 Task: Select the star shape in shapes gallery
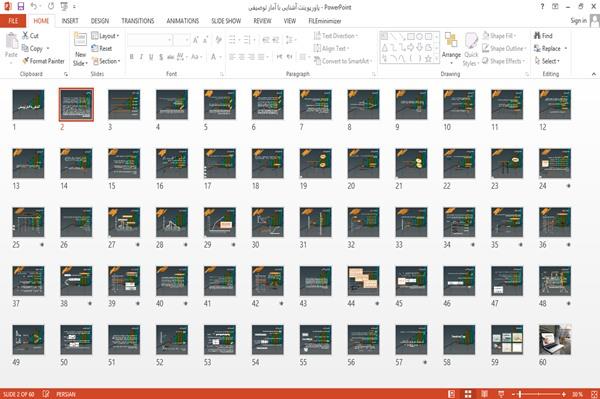coord(428,59)
